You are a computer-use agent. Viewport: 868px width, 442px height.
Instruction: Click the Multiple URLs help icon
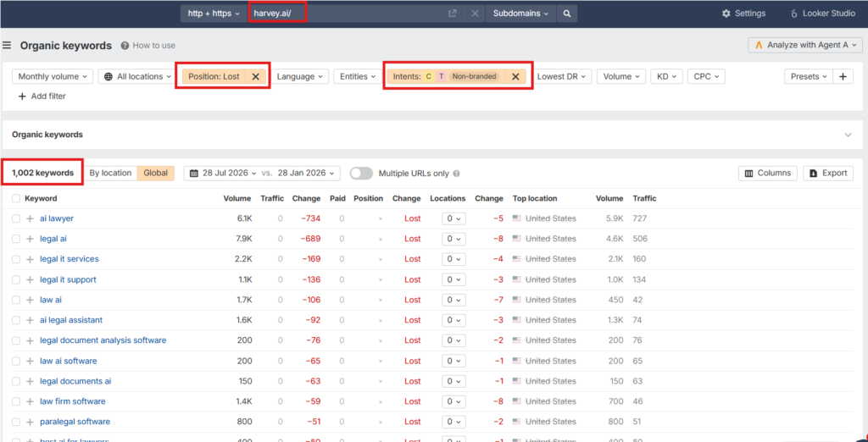pyautogui.click(x=457, y=173)
